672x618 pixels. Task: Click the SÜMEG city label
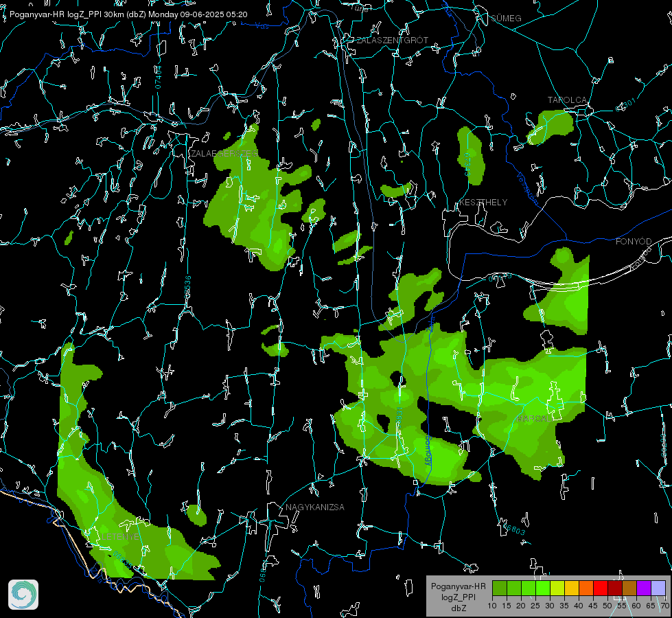(x=506, y=18)
